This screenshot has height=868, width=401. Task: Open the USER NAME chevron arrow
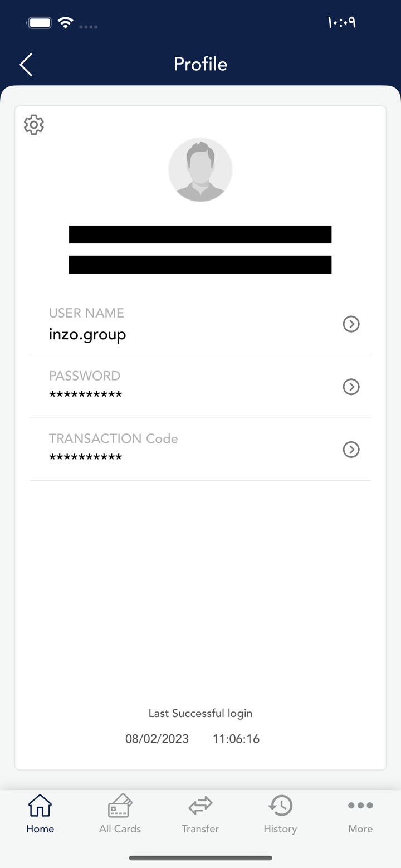[x=351, y=324]
